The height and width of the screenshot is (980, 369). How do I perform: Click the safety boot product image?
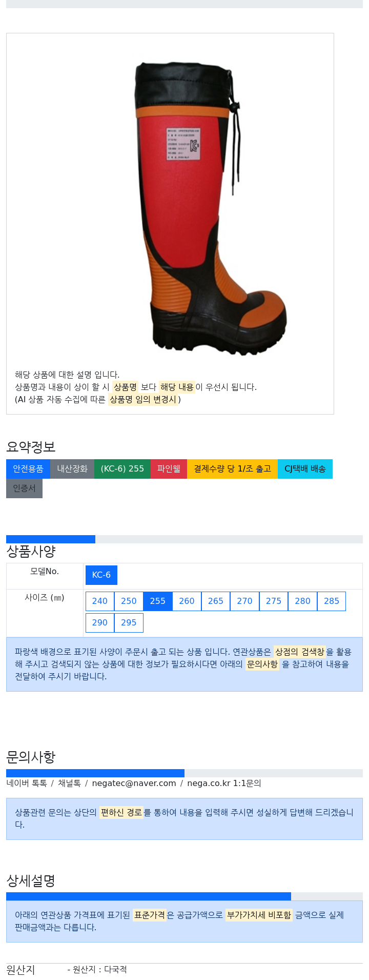211,208
